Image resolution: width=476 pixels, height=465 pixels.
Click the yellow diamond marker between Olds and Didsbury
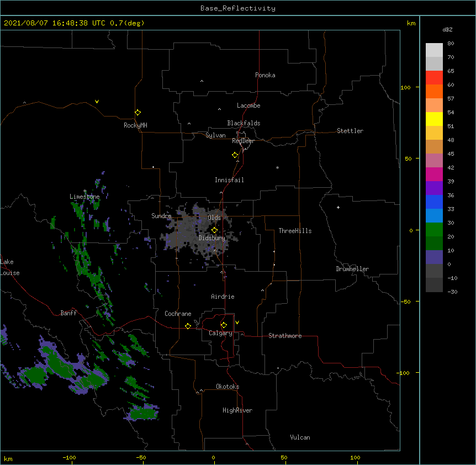(x=214, y=230)
